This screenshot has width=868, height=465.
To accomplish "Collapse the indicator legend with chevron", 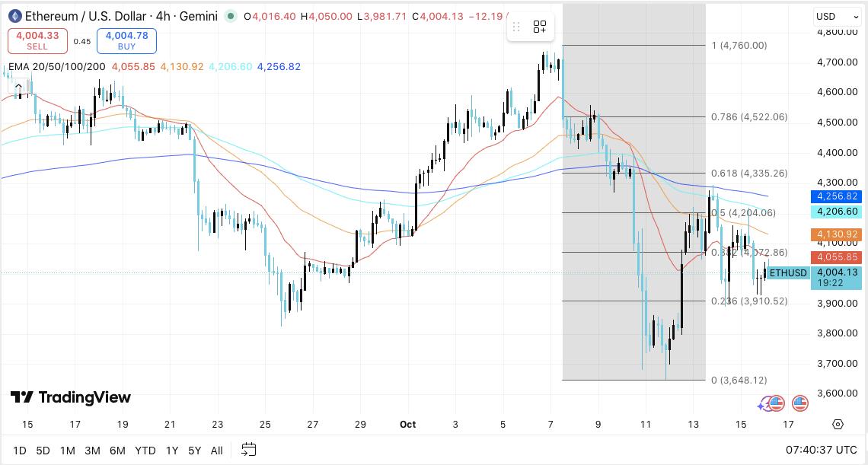I will coord(18,87).
